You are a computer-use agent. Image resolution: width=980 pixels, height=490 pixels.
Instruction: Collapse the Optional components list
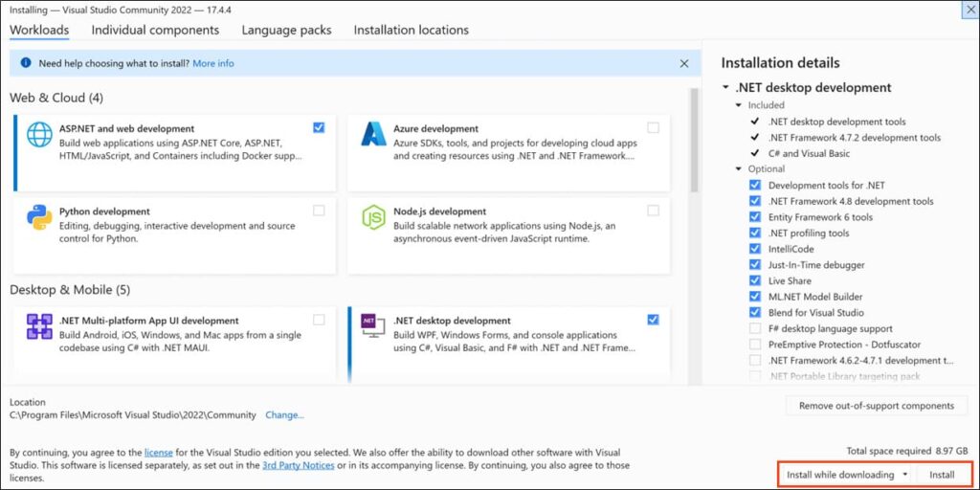tap(739, 169)
